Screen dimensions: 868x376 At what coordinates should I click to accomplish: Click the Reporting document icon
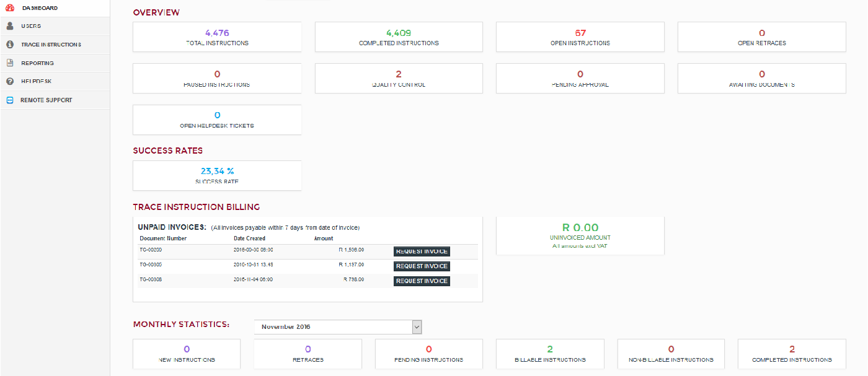(9, 63)
